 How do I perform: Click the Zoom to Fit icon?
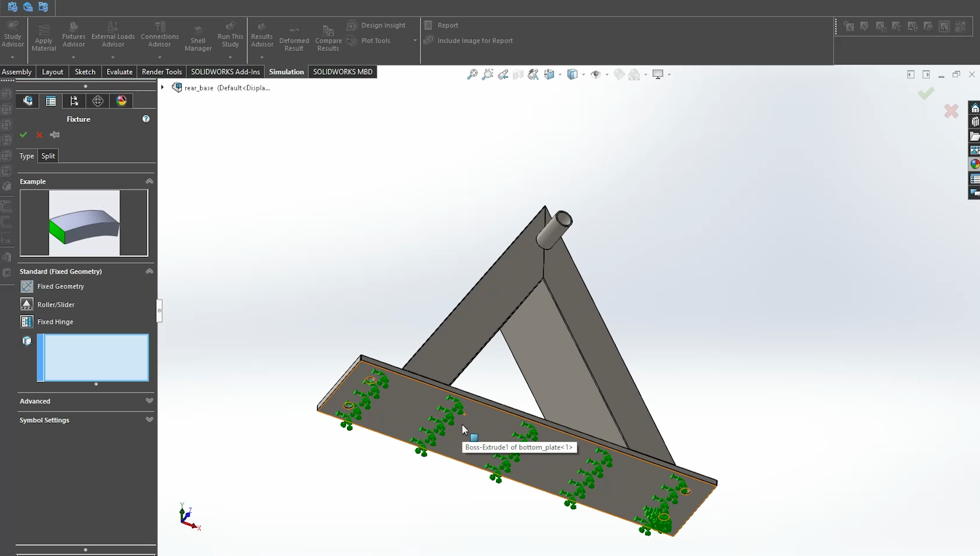point(472,74)
